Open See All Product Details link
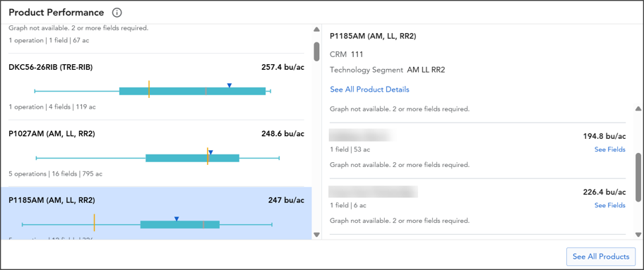 point(369,90)
